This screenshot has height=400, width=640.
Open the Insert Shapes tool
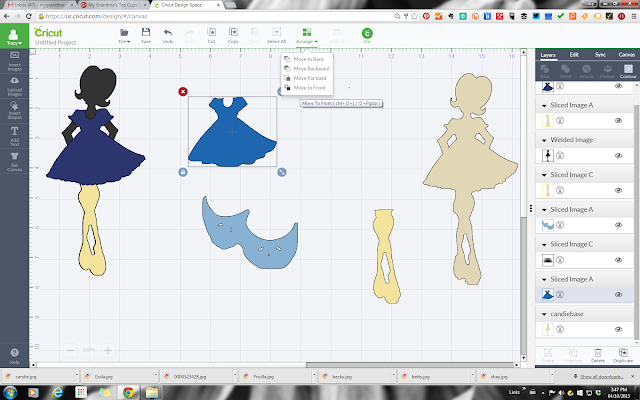(x=14, y=110)
